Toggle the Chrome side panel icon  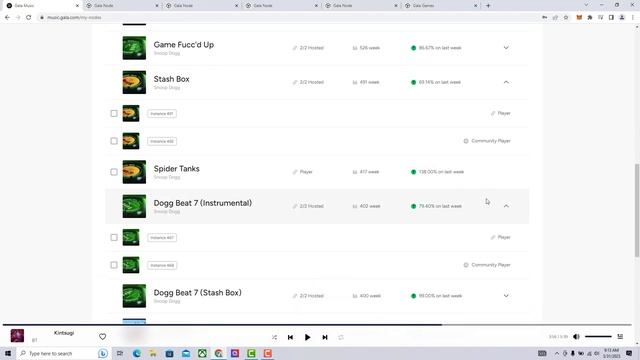611,18
